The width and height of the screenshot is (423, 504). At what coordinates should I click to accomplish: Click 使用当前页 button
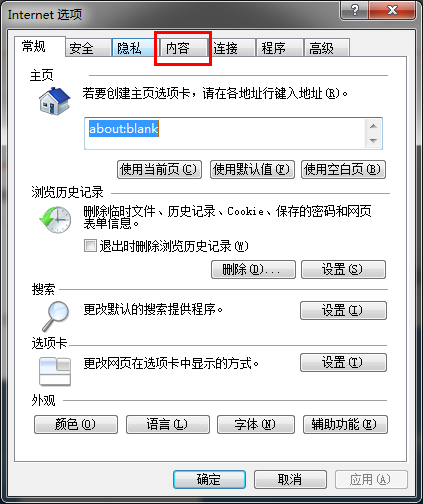(x=159, y=169)
